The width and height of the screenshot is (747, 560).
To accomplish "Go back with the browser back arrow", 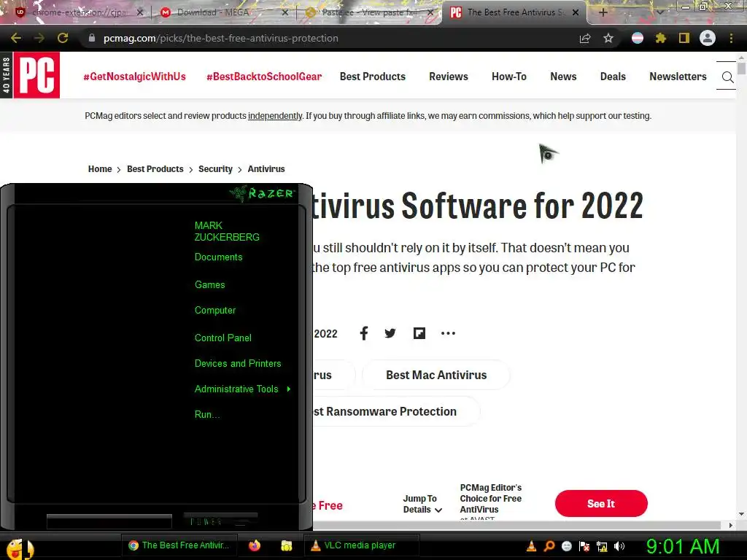I will point(16,38).
